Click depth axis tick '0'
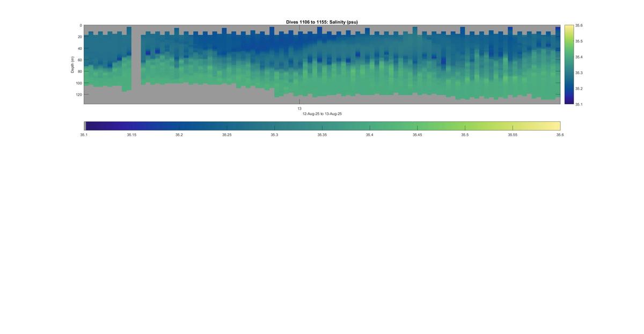 [80, 25]
